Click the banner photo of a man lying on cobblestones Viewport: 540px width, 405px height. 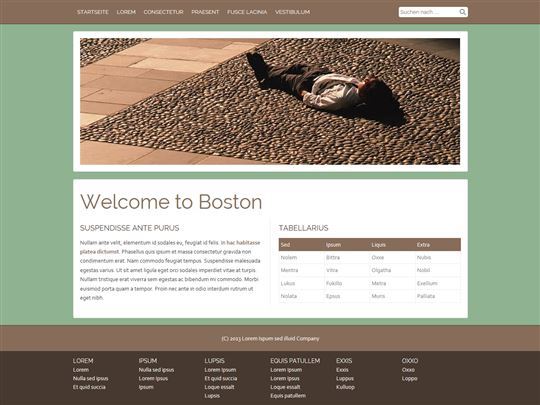[x=270, y=101]
